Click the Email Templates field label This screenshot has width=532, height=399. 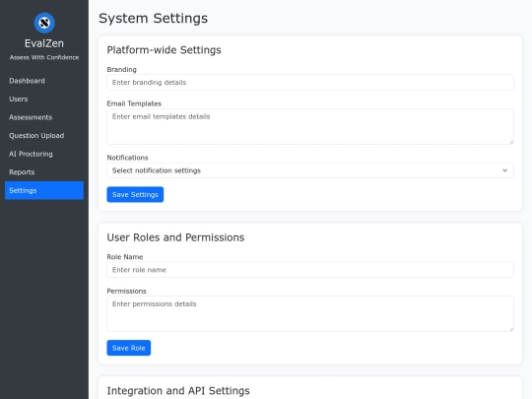[x=134, y=103]
